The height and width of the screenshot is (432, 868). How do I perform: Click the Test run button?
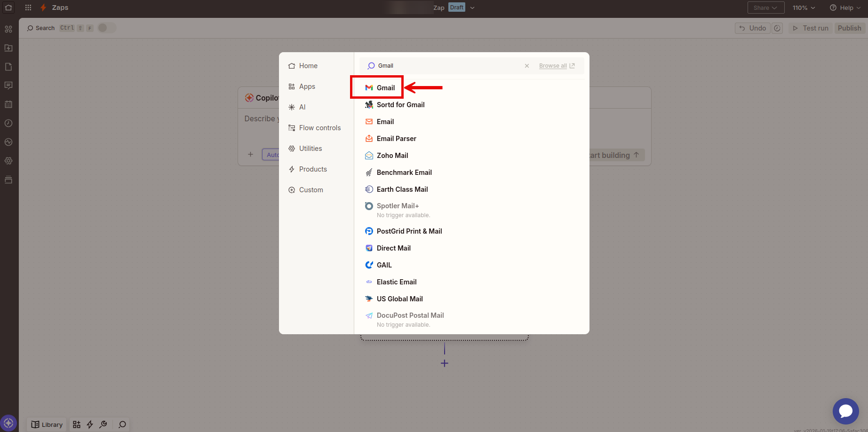click(810, 28)
